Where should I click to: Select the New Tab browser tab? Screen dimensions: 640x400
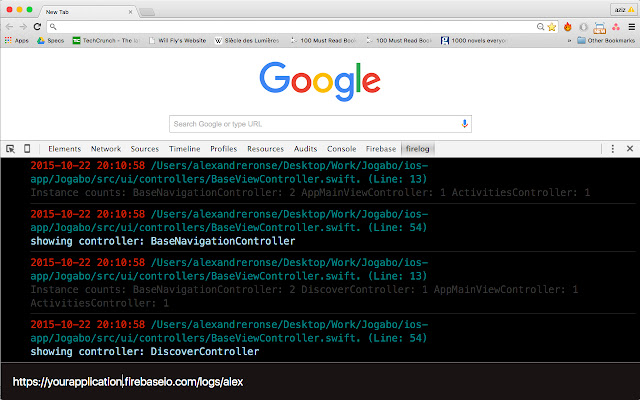[x=88, y=12]
